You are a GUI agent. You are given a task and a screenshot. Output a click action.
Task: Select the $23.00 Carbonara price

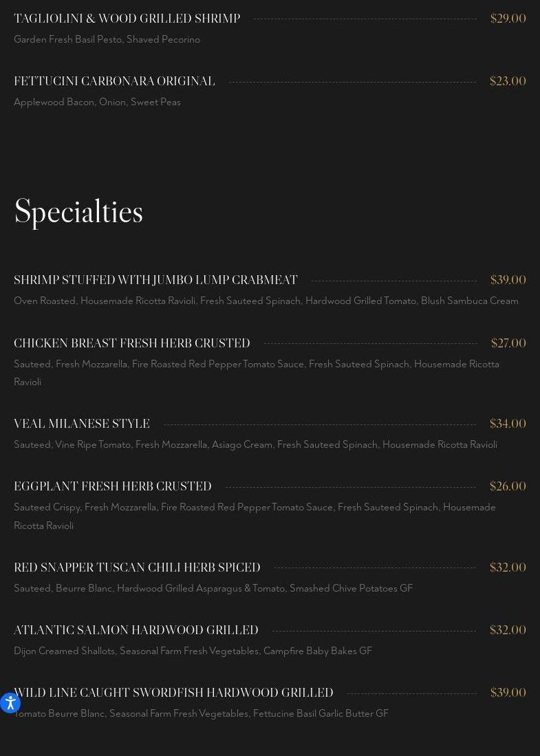pyautogui.click(x=507, y=81)
